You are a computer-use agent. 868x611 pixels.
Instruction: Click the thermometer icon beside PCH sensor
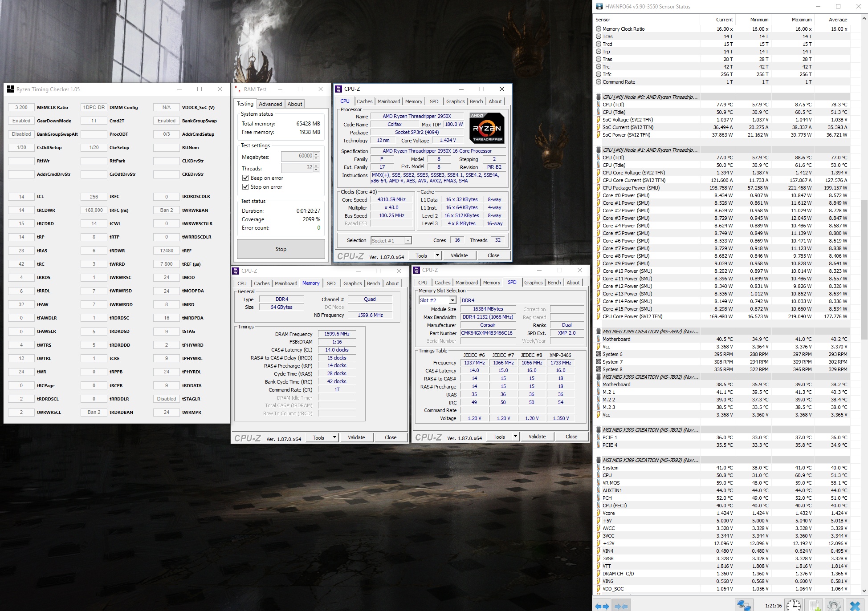[599, 498]
